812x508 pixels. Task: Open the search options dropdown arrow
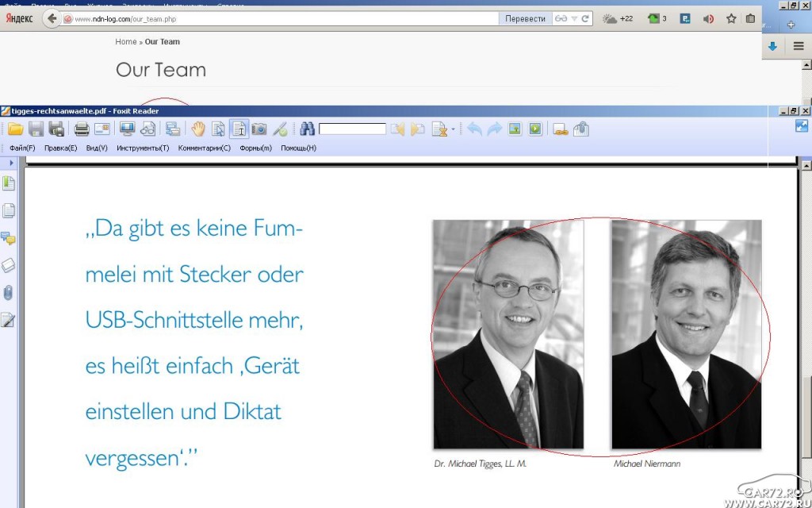[x=453, y=129]
